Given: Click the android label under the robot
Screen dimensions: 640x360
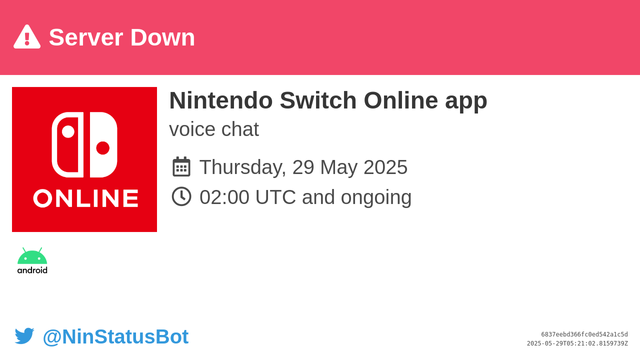Looking at the screenshot, I should click(32, 270).
